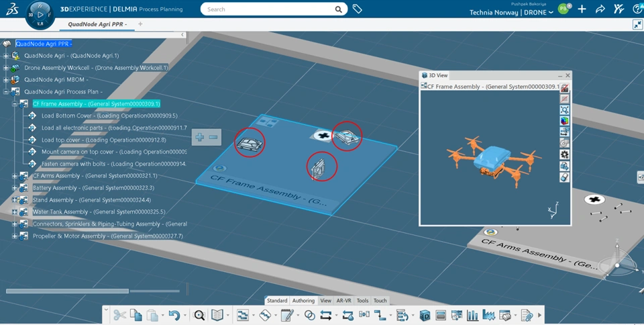Expand the QuadNode Agri MBOM node
This screenshot has width=644, height=325.
6,80
